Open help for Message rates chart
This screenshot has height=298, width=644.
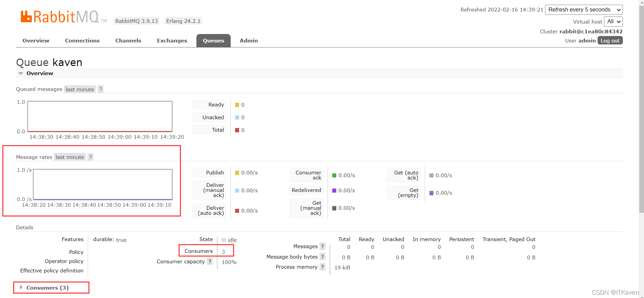coord(90,157)
